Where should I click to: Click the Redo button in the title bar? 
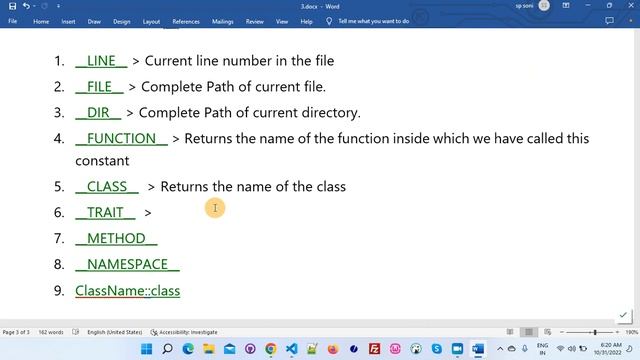(44, 6)
